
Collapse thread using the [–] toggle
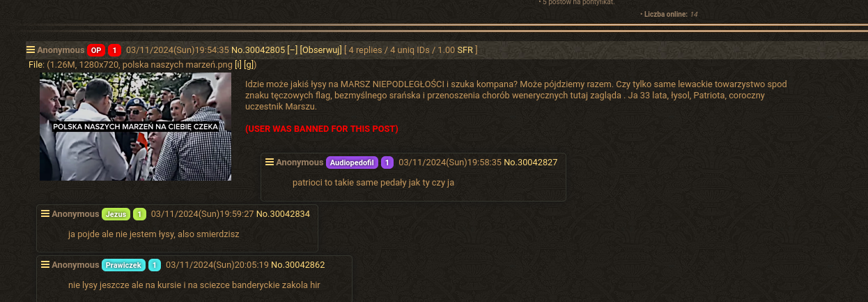(x=293, y=50)
